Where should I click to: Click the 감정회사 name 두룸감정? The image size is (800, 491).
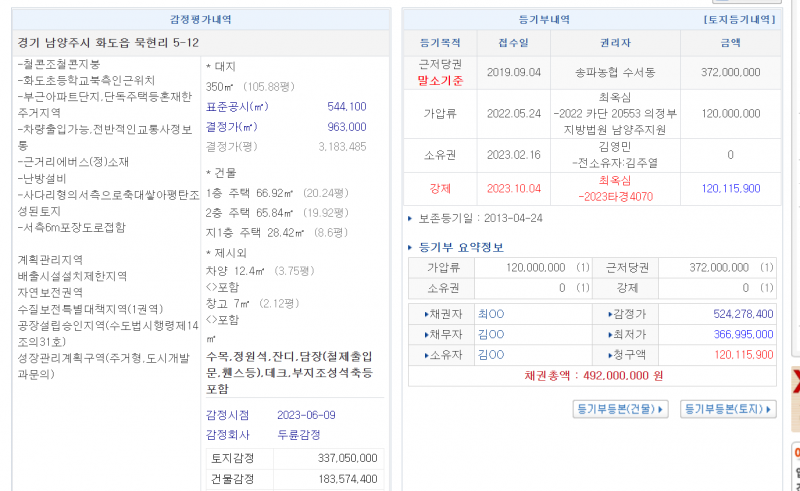[299, 435]
